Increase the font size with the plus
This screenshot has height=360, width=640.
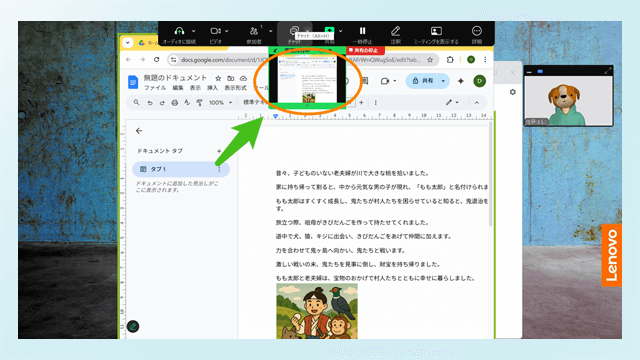pos(361,102)
